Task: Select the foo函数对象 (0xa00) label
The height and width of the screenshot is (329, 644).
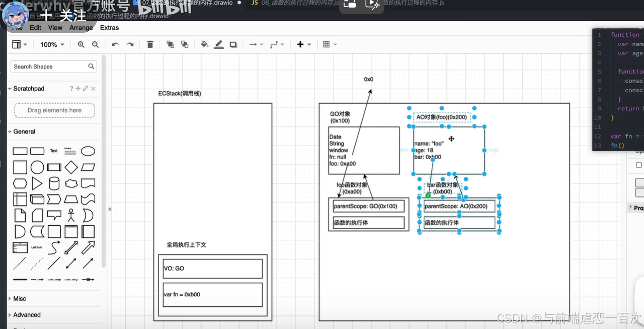Action: point(352,188)
